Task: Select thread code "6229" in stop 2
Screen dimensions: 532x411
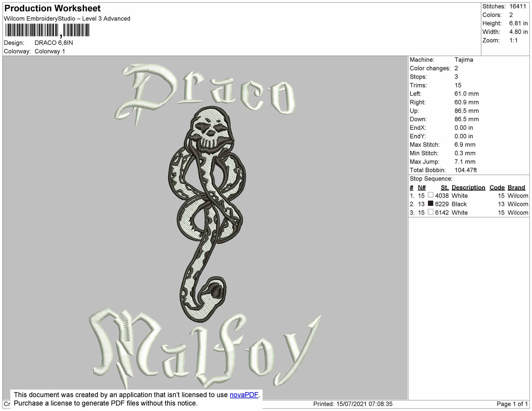Action: pos(442,204)
